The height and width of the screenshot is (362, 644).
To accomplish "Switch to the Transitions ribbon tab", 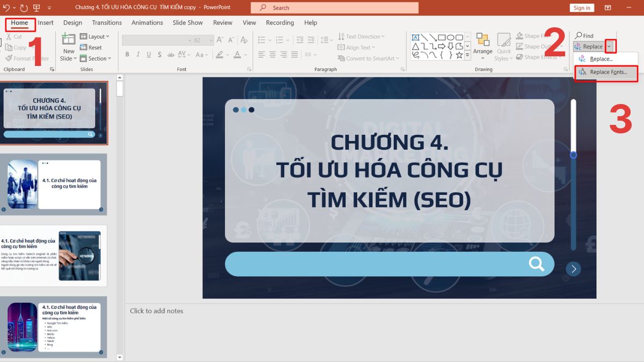I will [x=107, y=23].
